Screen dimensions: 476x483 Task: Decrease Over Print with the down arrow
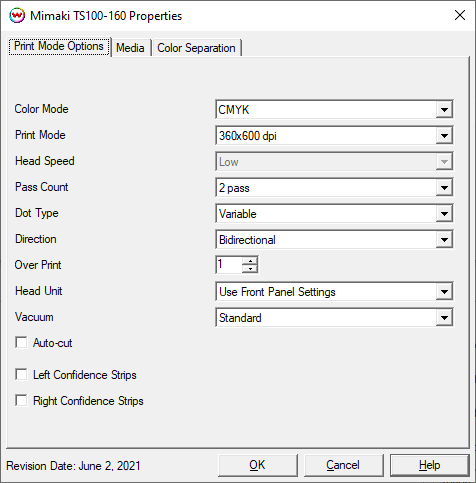pyautogui.click(x=250, y=269)
